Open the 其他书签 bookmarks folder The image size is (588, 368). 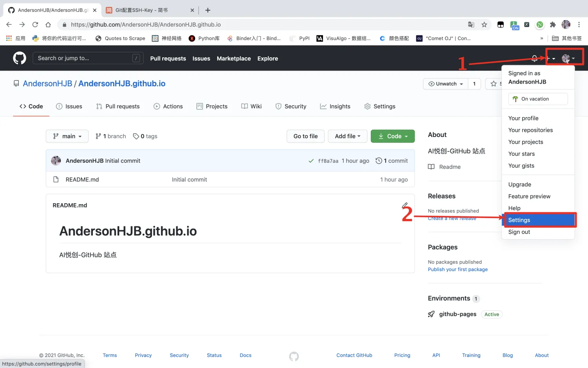click(567, 38)
